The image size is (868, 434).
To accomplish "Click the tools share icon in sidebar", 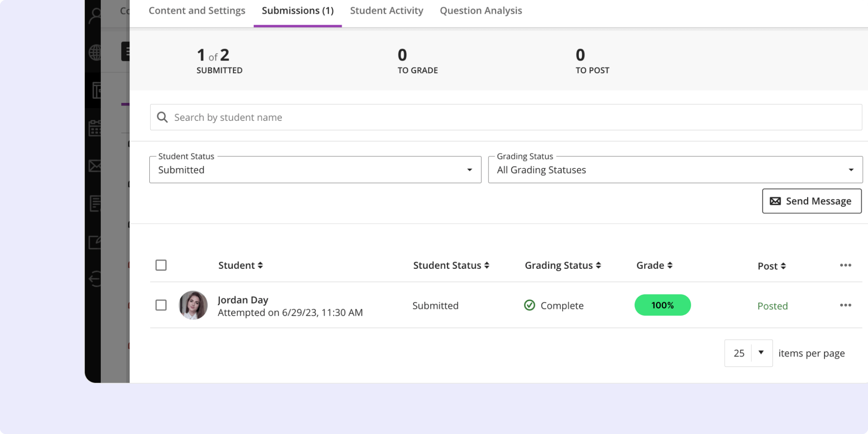I will (x=94, y=241).
